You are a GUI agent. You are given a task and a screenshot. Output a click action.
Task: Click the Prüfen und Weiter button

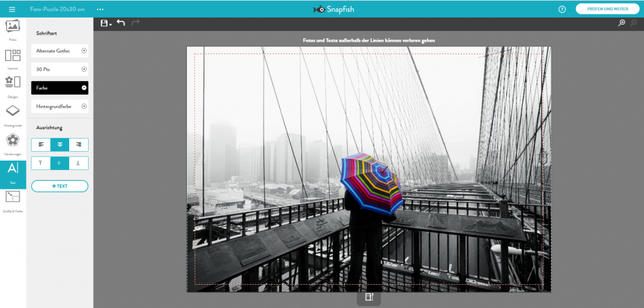tap(608, 9)
